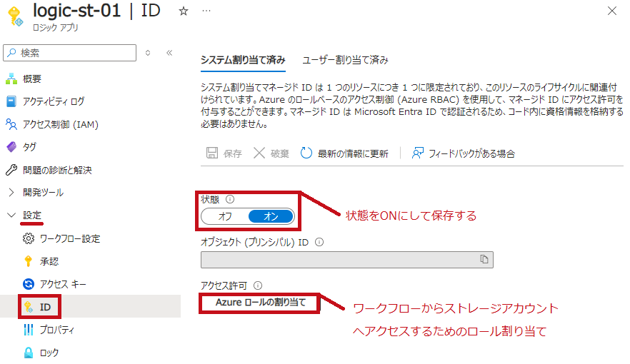Click the アクセス キー refresh icon
This screenshot has height=364, width=630.
(x=28, y=284)
